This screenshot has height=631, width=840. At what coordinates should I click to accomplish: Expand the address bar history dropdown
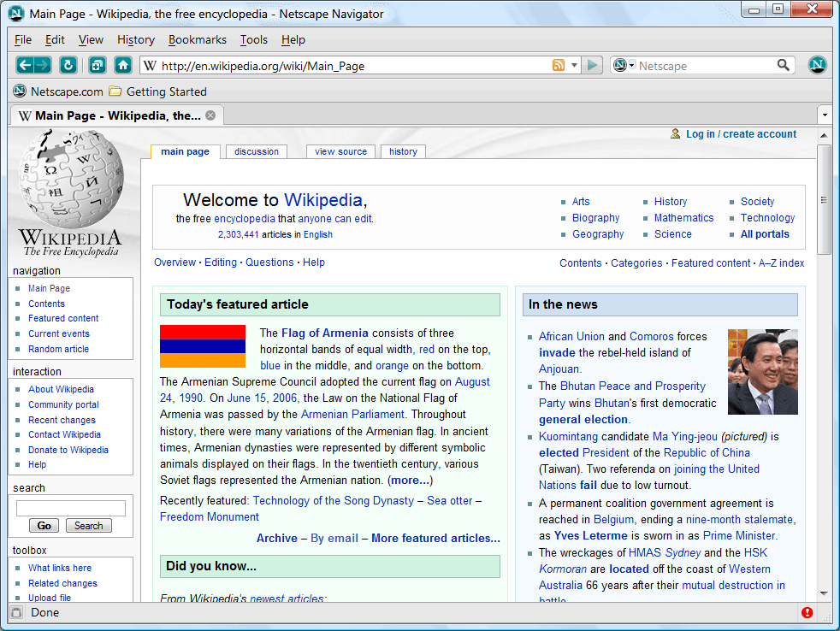[575, 66]
